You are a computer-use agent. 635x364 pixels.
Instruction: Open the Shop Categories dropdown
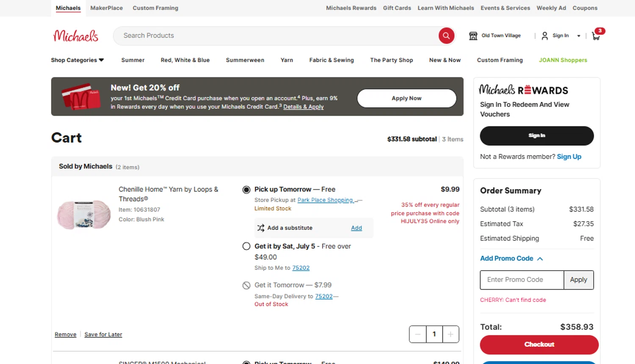pos(77,60)
